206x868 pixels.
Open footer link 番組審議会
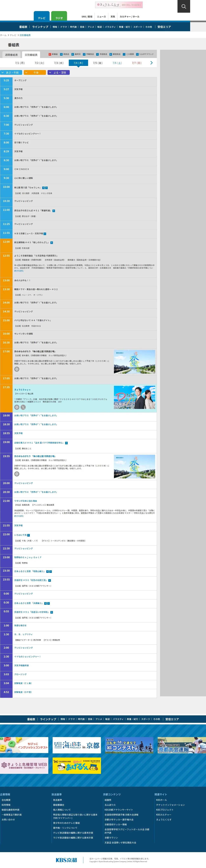click(59, 805)
